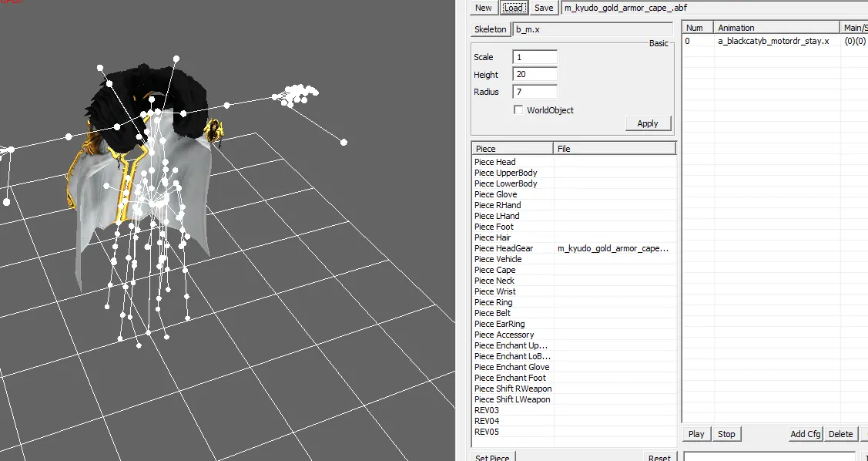Select the Piece LowerBody row
The image size is (868, 461).
pyautogui.click(x=574, y=183)
